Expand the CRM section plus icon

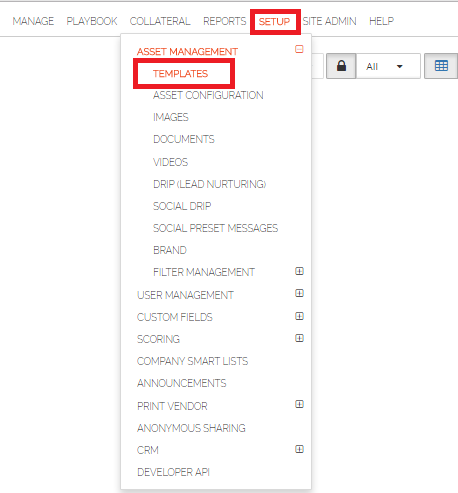tap(299, 449)
